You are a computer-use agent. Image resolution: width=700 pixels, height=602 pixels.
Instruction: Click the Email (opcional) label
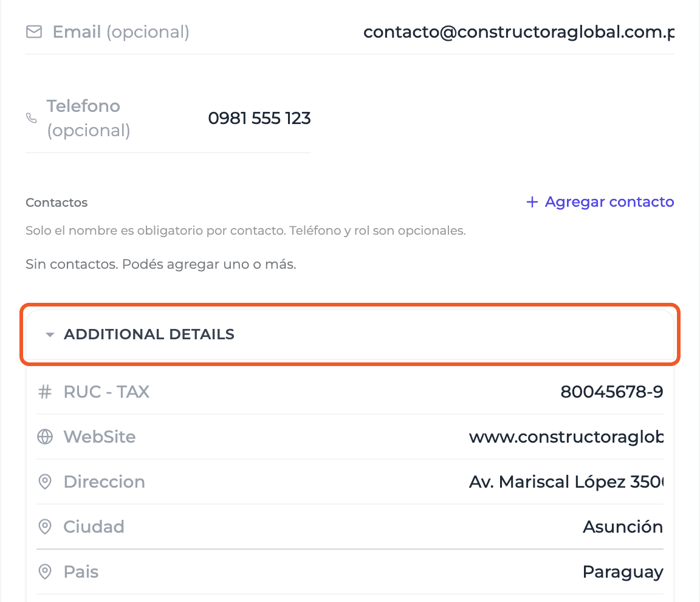click(x=121, y=32)
